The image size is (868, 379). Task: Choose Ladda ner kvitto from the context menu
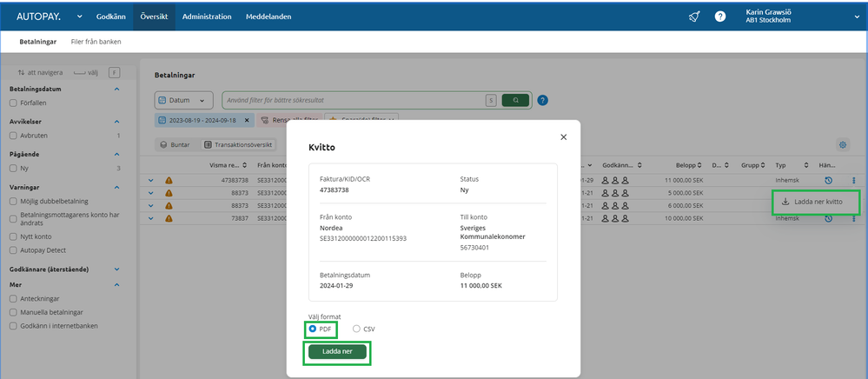(817, 202)
